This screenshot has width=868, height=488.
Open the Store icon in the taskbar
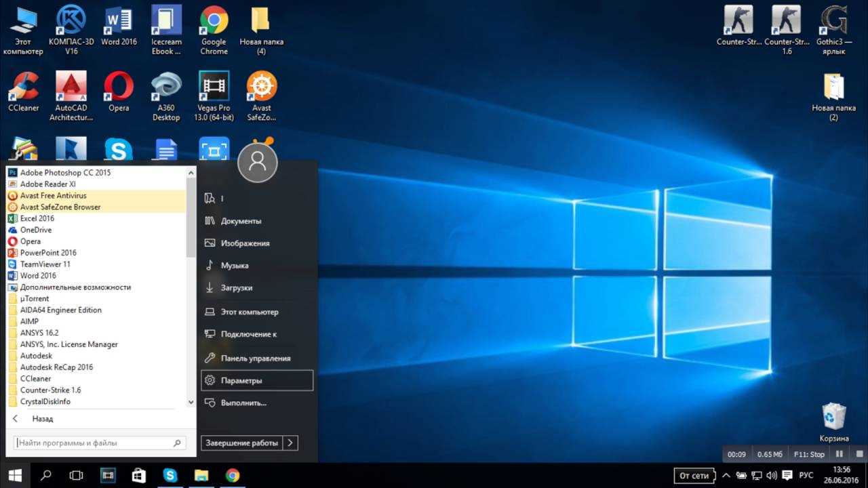tap(139, 475)
